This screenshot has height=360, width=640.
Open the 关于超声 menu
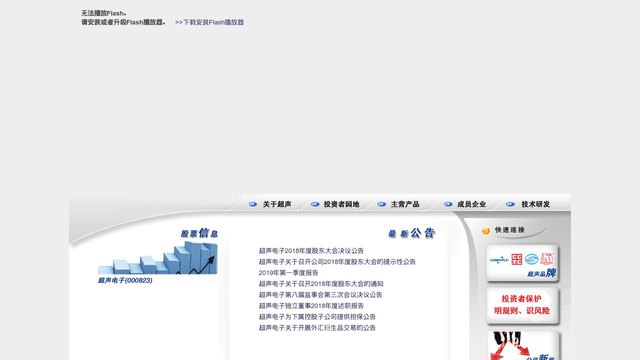pyautogui.click(x=277, y=204)
